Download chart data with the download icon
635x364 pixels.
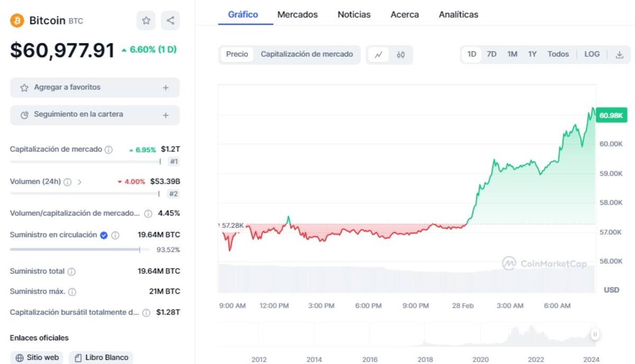[x=619, y=54]
